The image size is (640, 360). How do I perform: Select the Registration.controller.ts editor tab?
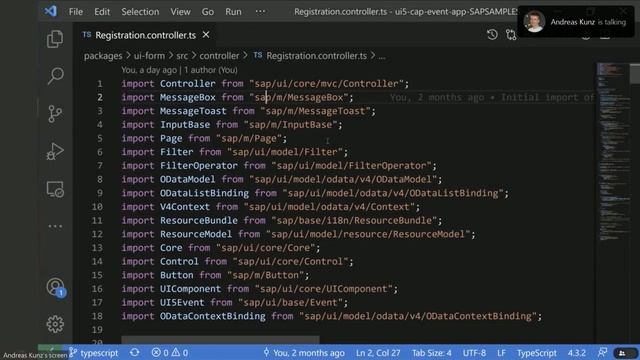(x=145, y=35)
